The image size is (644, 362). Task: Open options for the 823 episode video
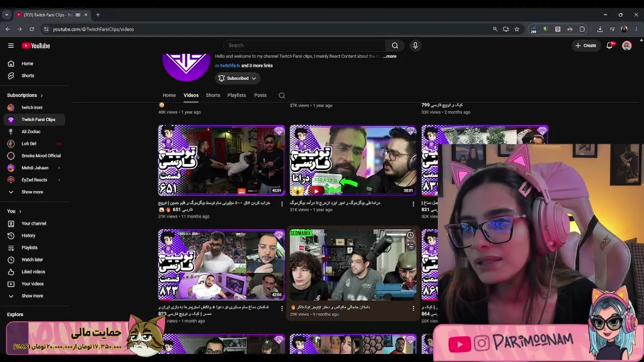(282, 308)
